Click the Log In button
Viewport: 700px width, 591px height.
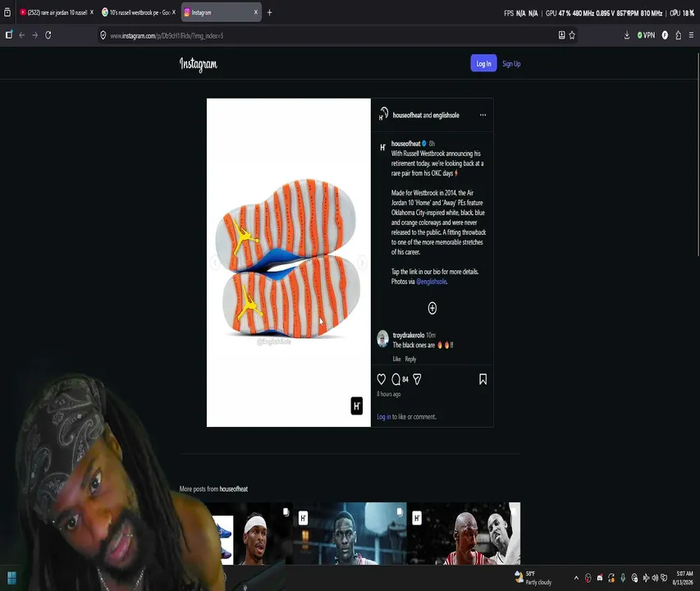[x=483, y=63]
